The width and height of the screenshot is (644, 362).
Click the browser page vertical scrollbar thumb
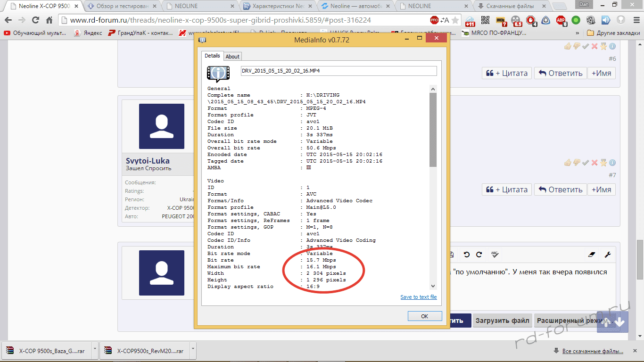pos(640,259)
